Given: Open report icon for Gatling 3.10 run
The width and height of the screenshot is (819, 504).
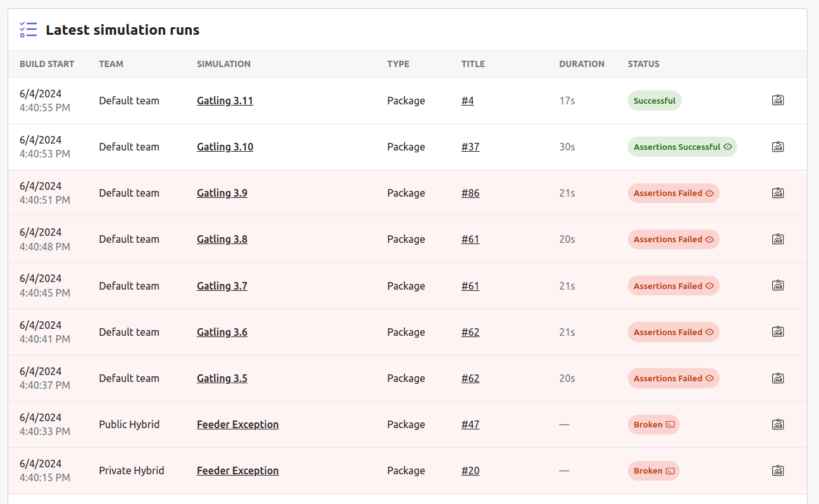Looking at the screenshot, I should pyautogui.click(x=778, y=146).
